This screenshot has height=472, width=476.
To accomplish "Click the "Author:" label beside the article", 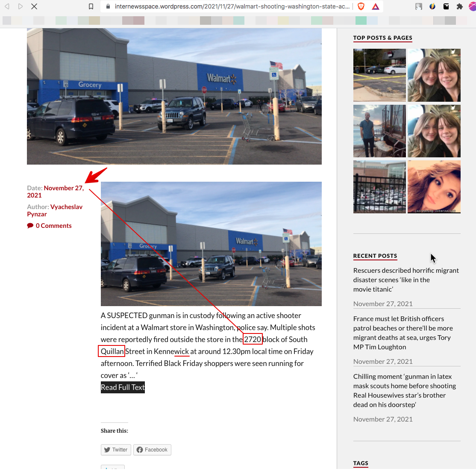I will click(38, 207).
